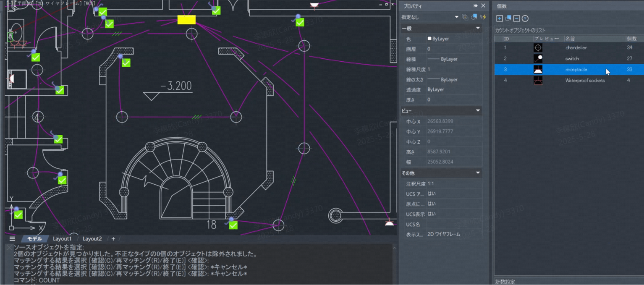644x285 pixels.
Task: Select the chandelier row name
Action: click(x=576, y=48)
